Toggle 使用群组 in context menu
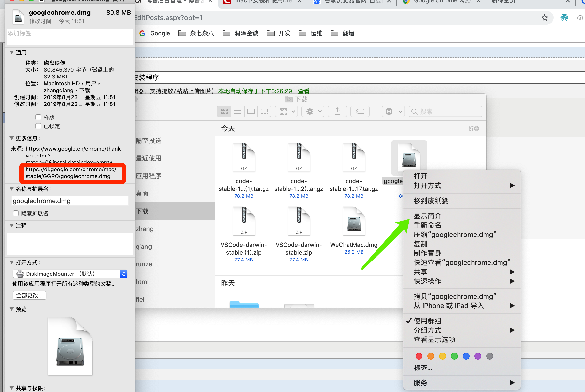585x392 pixels. tap(427, 321)
